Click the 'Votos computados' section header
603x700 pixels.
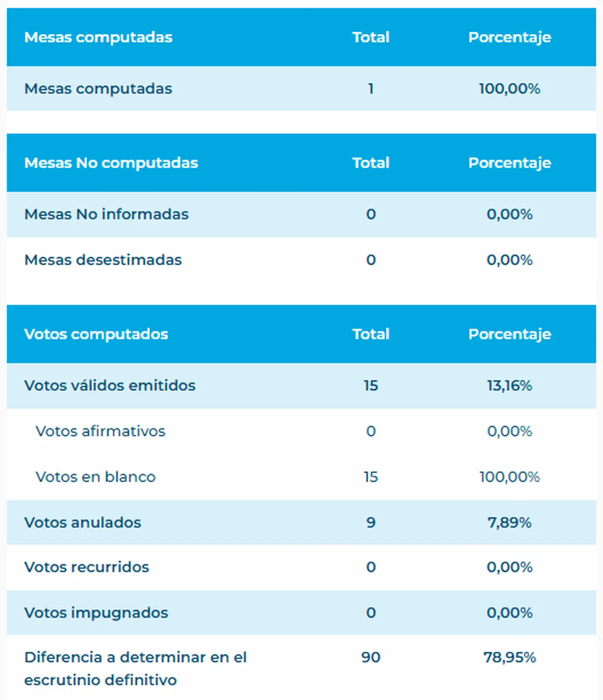point(96,334)
